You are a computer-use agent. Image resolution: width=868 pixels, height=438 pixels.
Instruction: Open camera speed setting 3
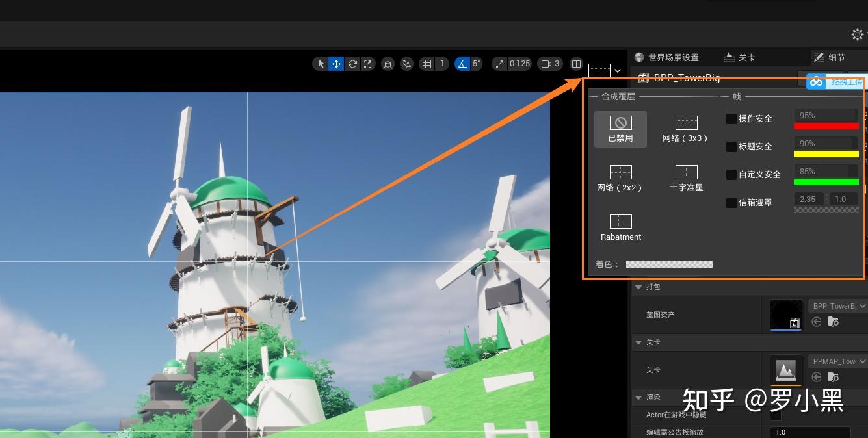click(550, 64)
